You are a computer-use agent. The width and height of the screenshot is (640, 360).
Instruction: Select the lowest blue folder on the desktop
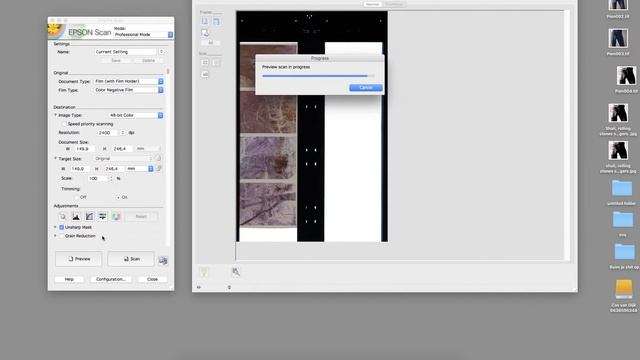point(624,252)
